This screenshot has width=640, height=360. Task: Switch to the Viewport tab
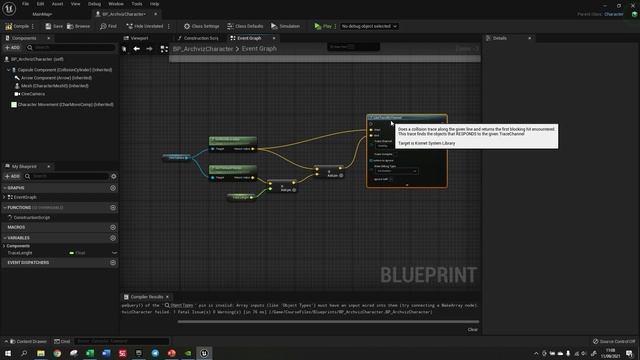136,38
